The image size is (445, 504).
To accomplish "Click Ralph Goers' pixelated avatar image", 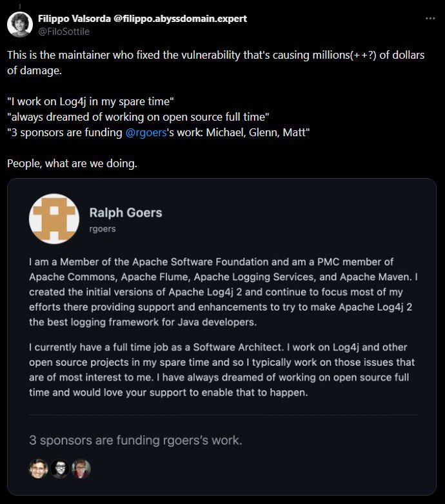I will coord(54,219).
